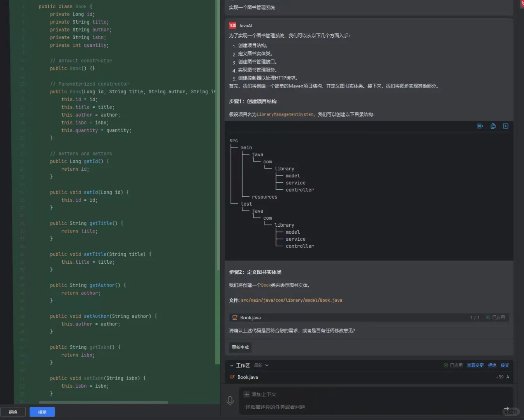Click the create-new-file icon on the code block
The image size is (524, 420).
pyautogui.click(x=506, y=126)
